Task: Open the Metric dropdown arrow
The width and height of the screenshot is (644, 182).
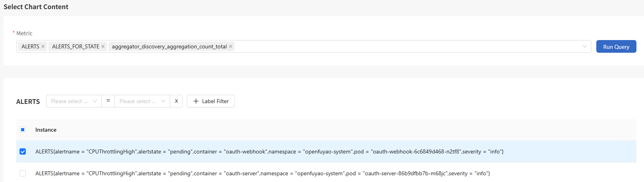Action: pyautogui.click(x=585, y=46)
